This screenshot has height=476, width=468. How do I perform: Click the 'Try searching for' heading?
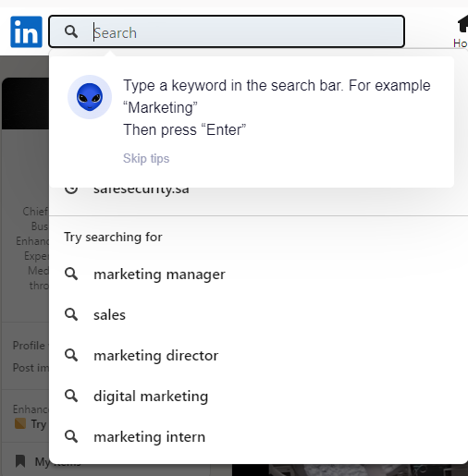click(113, 237)
